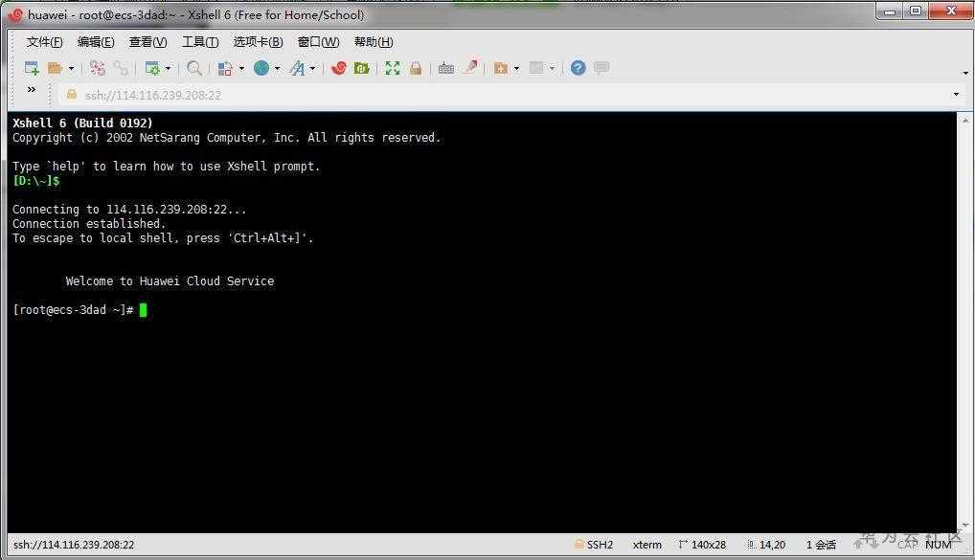This screenshot has width=975, height=560.
Task: Open the color scheme dropdown arrow
Action: pos(241,69)
